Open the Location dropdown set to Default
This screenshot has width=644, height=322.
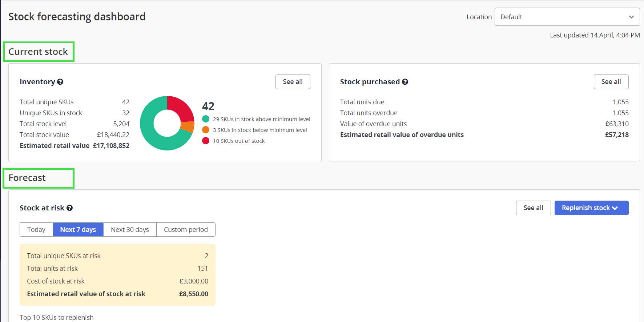tap(567, 17)
